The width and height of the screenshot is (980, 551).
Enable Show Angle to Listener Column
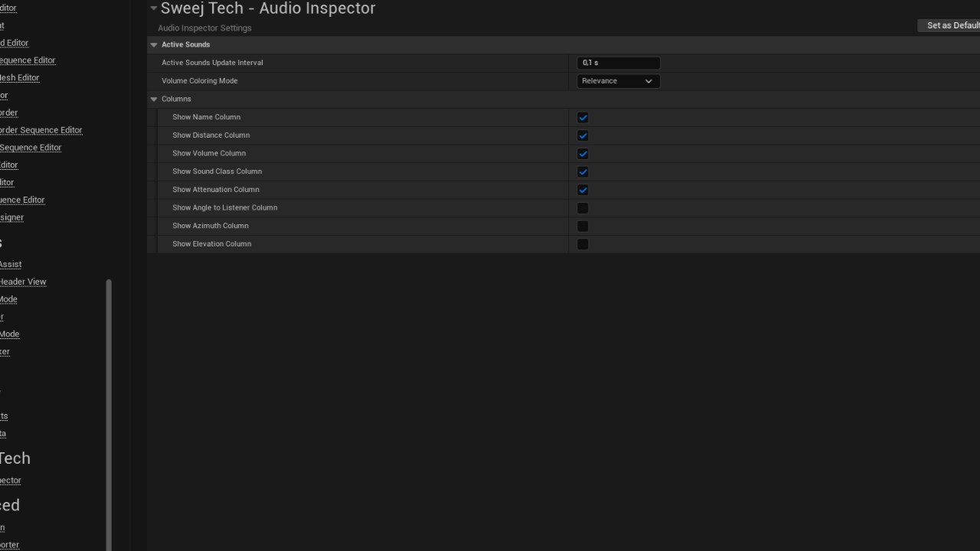coord(583,208)
